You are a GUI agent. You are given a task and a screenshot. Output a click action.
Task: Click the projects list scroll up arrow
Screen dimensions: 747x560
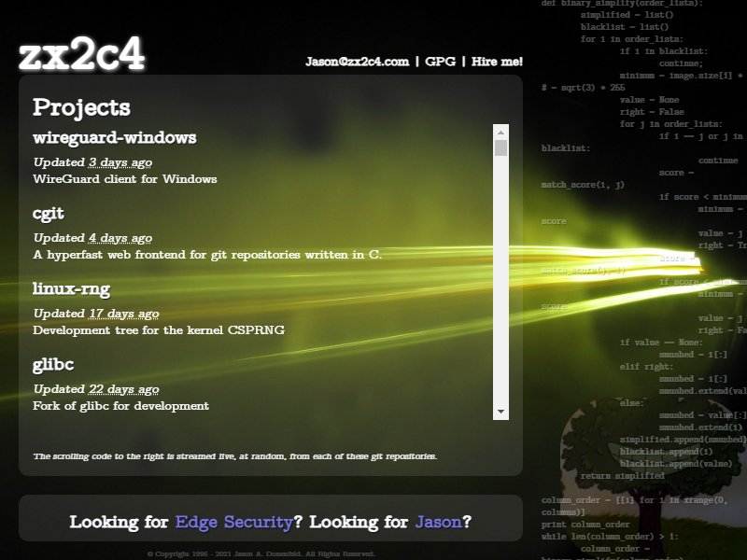click(500, 132)
